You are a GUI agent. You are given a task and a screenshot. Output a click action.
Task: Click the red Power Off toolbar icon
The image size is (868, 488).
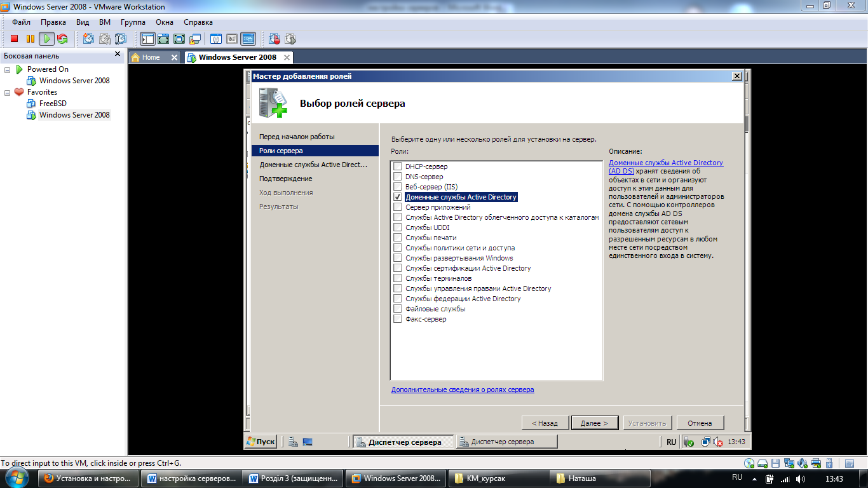click(x=14, y=39)
